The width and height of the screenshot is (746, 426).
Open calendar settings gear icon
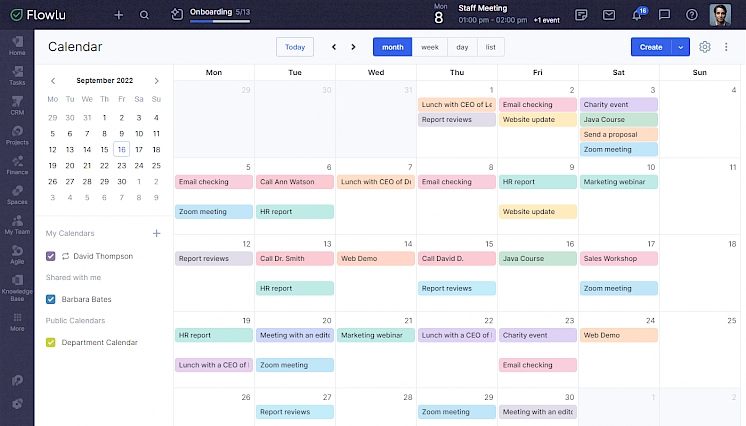point(705,47)
